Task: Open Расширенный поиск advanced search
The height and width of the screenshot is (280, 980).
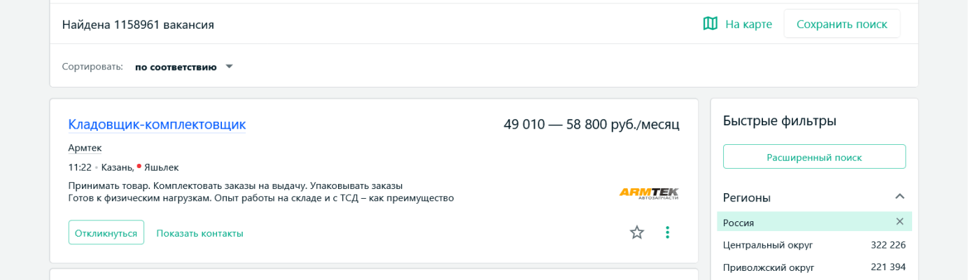Action: click(814, 157)
